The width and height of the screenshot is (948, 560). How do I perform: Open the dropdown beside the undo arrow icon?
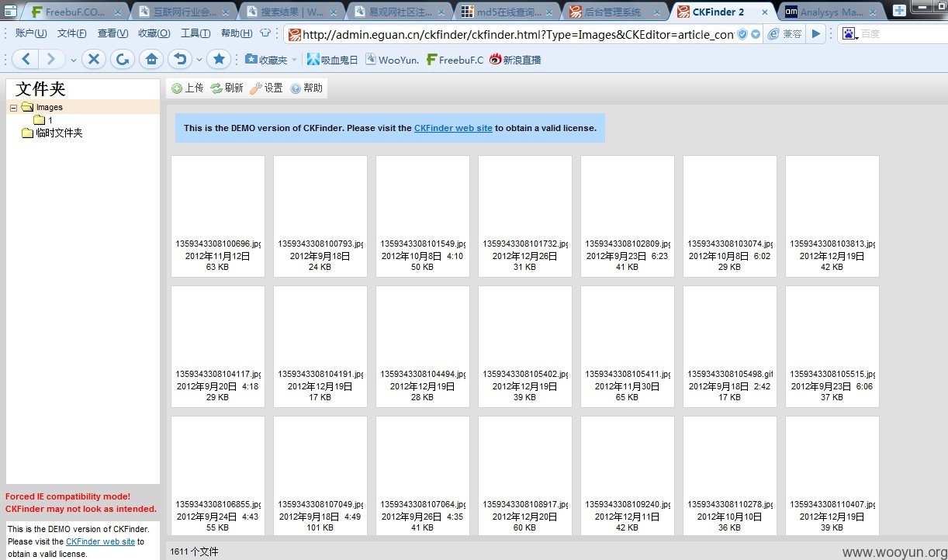tap(199, 60)
